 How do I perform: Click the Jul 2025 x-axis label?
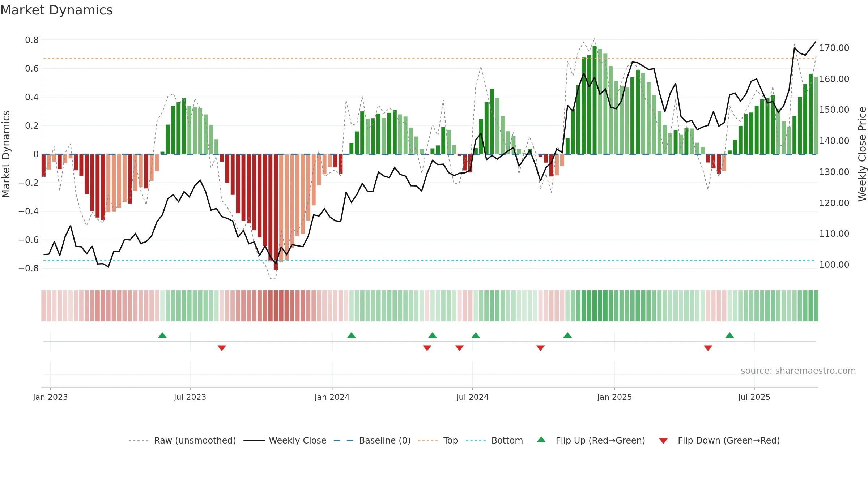click(754, 397)
